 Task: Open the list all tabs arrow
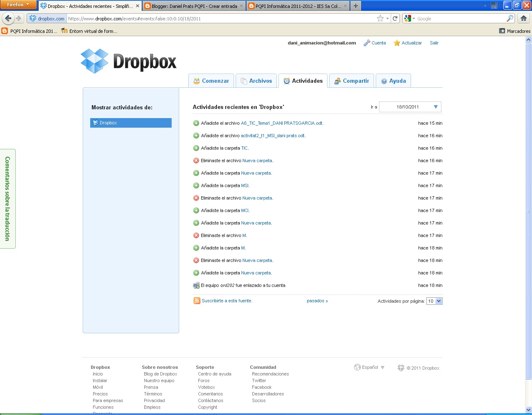(485, 6)
